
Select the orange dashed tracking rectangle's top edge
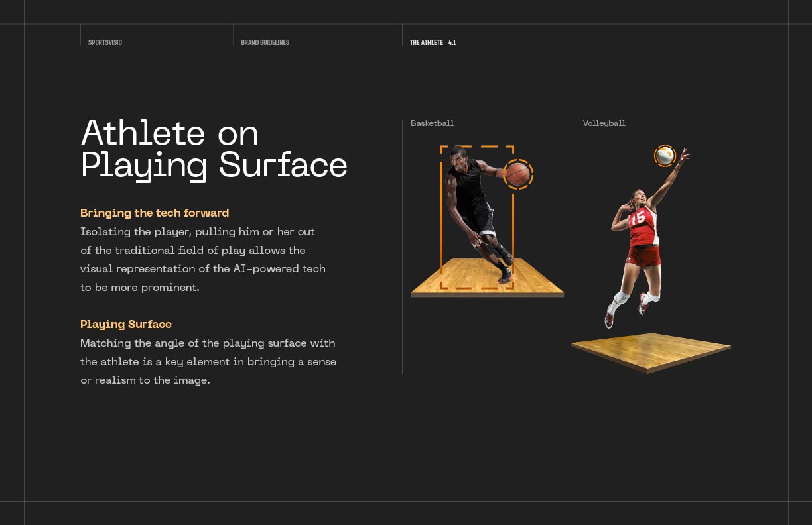(478, 146)
